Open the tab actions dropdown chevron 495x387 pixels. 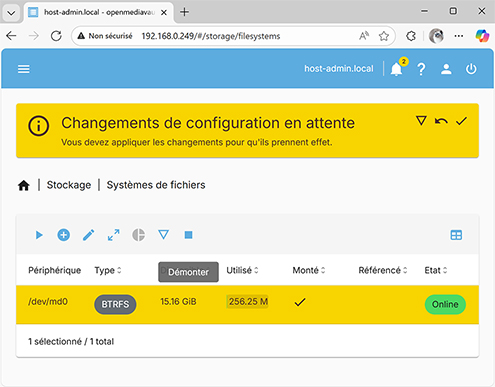(11, 13)
